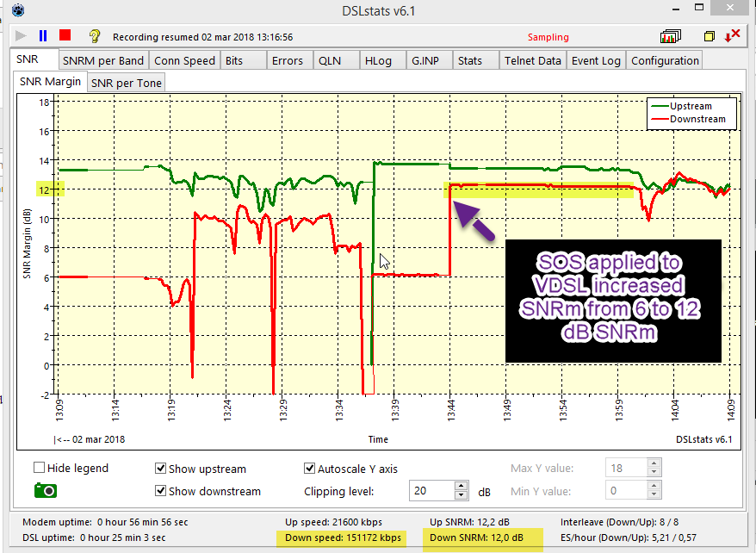Close the DSLstats window
This screenshot has width=756, height=553.
click(x=730, y=7)
